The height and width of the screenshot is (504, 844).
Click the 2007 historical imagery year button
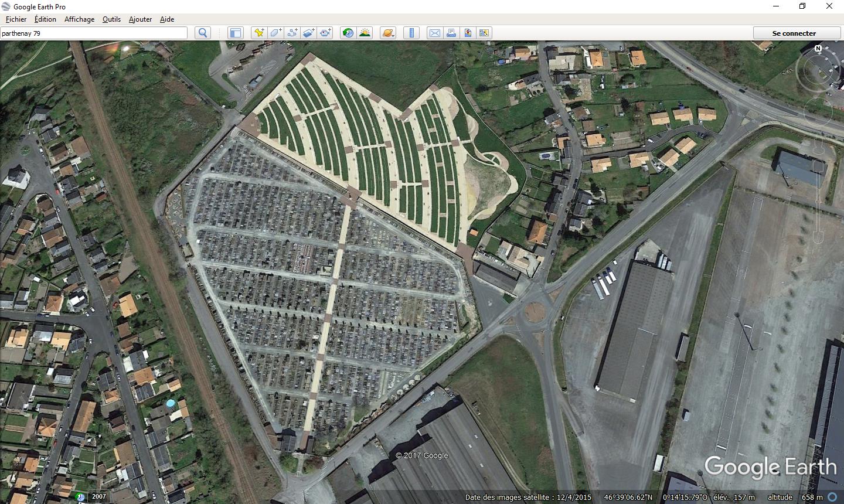99,496
